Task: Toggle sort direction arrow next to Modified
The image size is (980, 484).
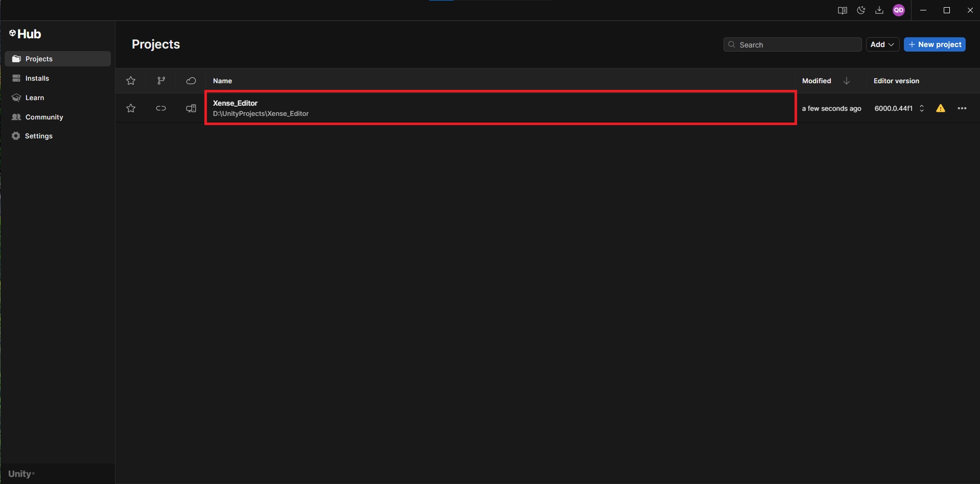Action: (847, 81)
